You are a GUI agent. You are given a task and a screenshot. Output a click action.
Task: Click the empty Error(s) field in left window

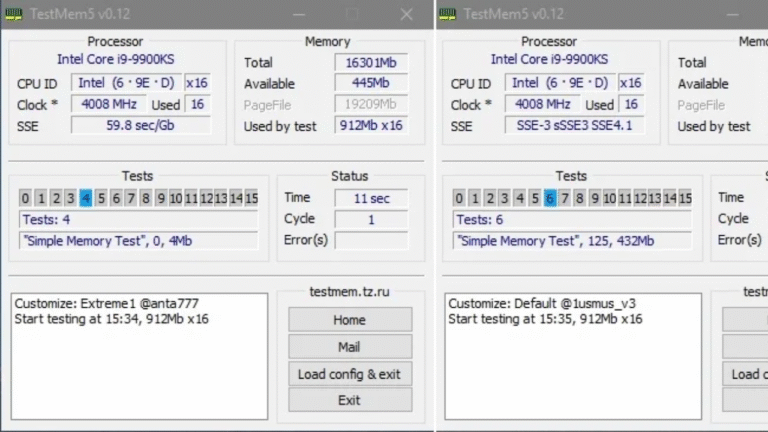pyautogui.click(x=371, y=240)
